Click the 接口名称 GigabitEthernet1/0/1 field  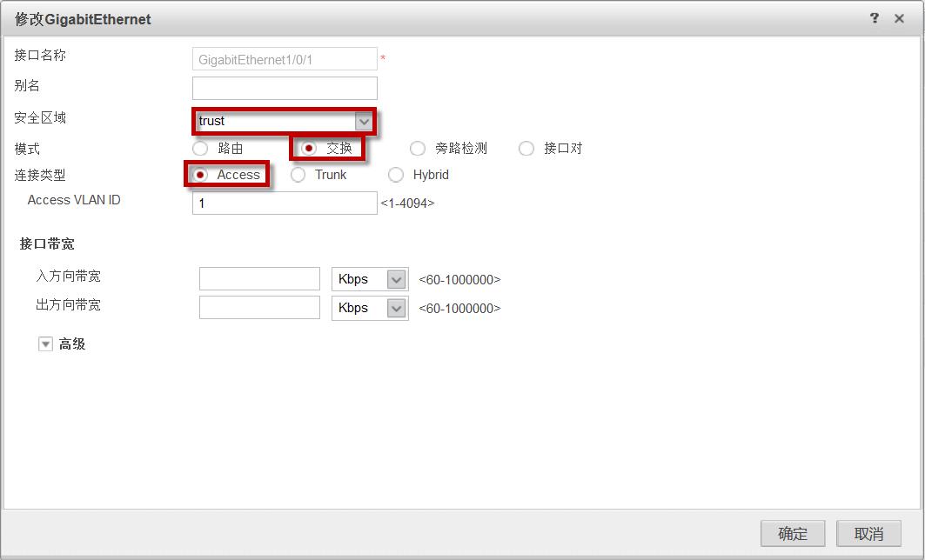click(x=285, y=59)
